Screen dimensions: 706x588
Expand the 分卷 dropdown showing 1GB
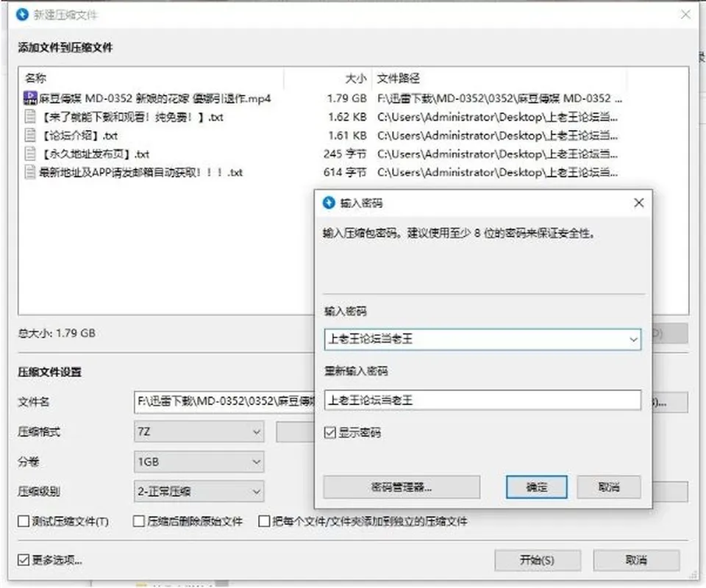point(199,462)
